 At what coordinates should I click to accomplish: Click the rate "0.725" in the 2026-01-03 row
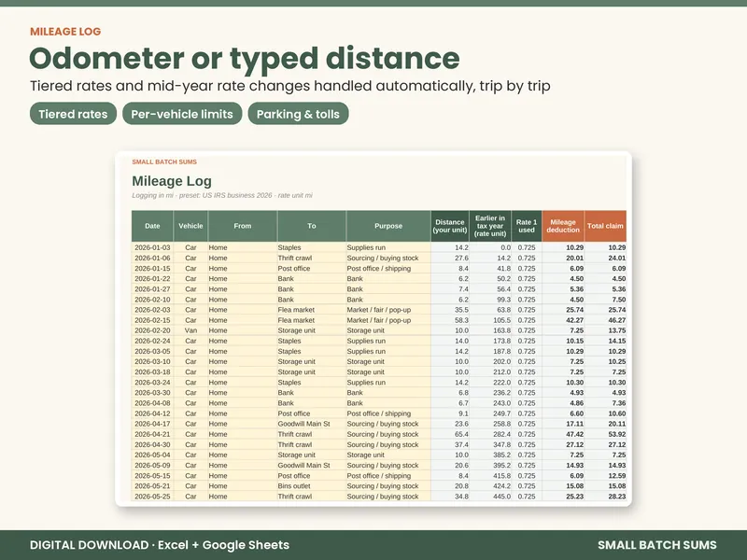[527, 247]
